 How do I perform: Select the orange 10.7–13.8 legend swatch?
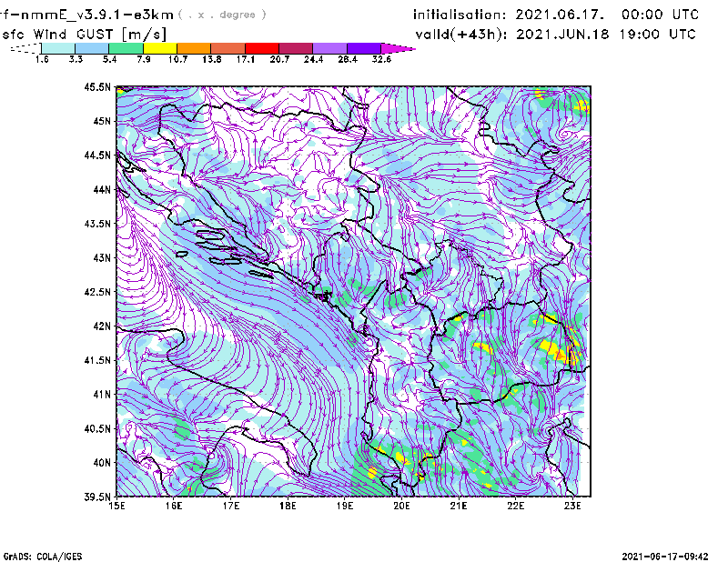point(194,48)
